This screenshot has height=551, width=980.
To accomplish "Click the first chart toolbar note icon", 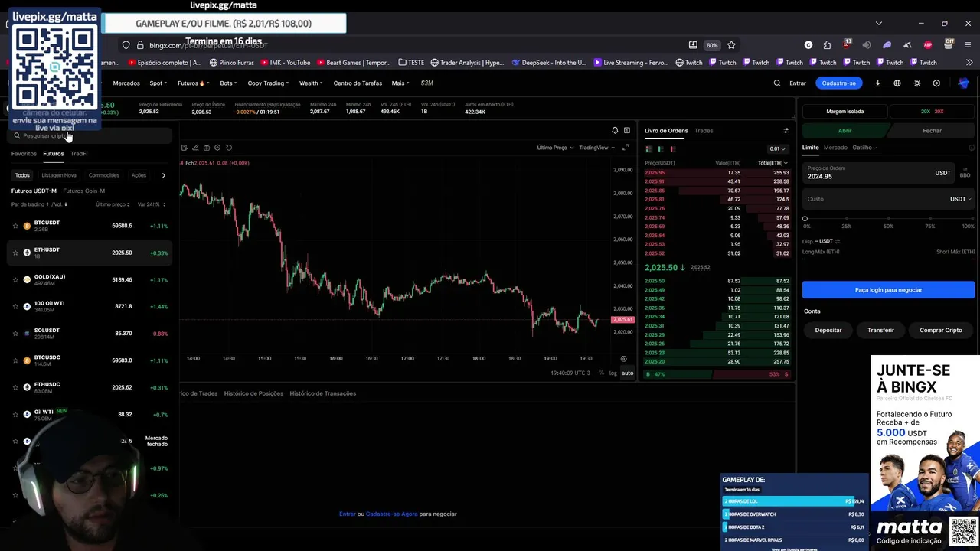I will (x=185, y=148).
